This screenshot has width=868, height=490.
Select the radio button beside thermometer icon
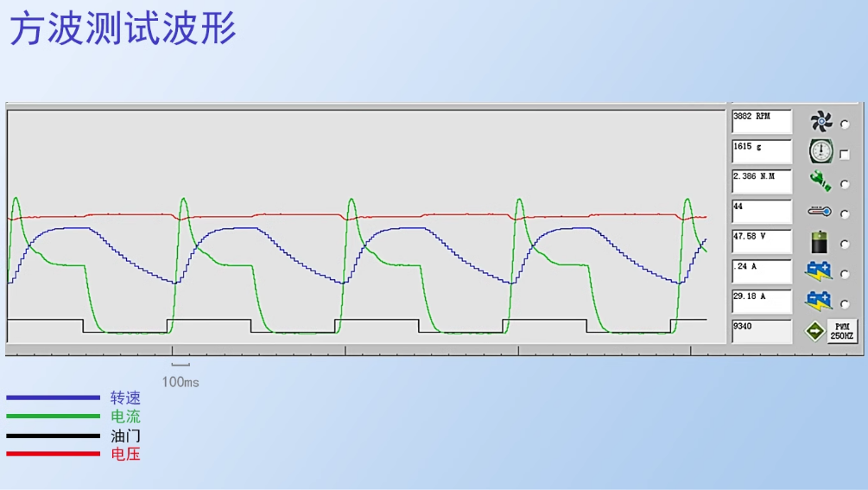pos(845,213)
